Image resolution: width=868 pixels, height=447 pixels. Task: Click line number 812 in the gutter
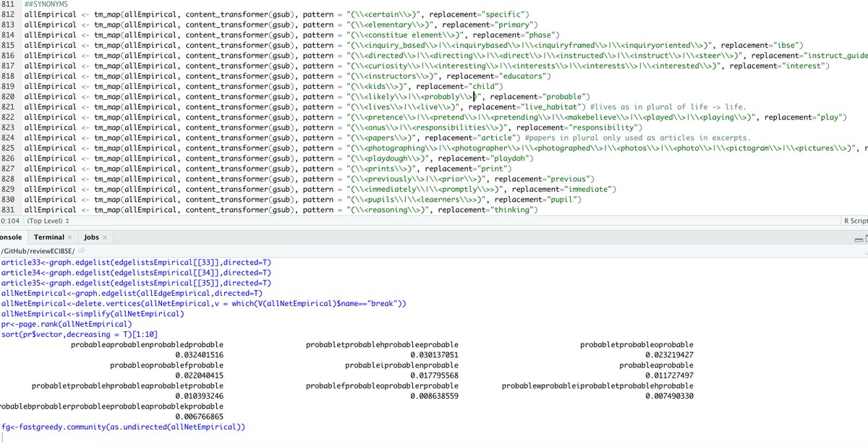pyautogui.click(x=9, y=14)
